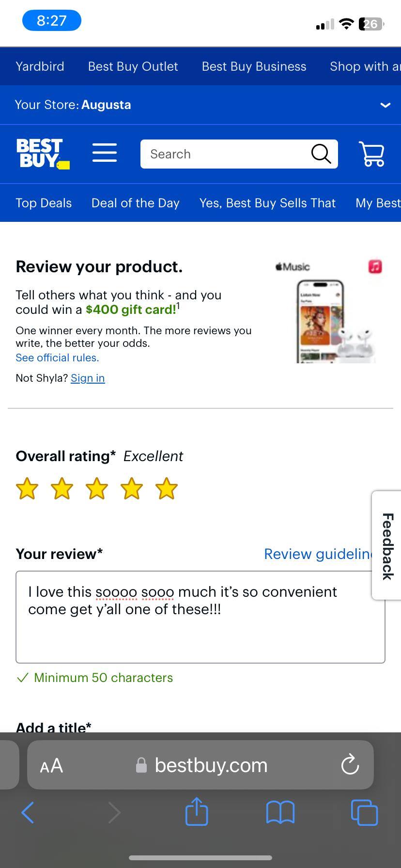Click the Sign in link
Screen dimensions: 401x868
click(88, 378)
